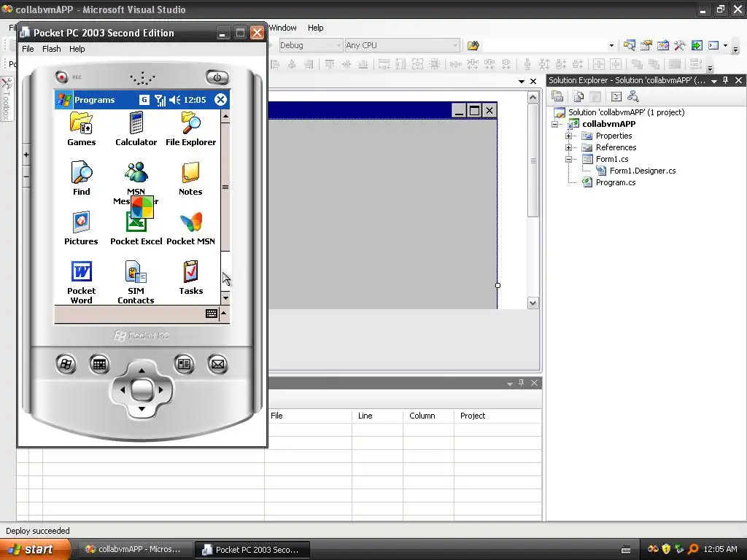Tap the Windows Start hardware button
The width and height of the screenshot is (747, 560).
pos(66,365)
